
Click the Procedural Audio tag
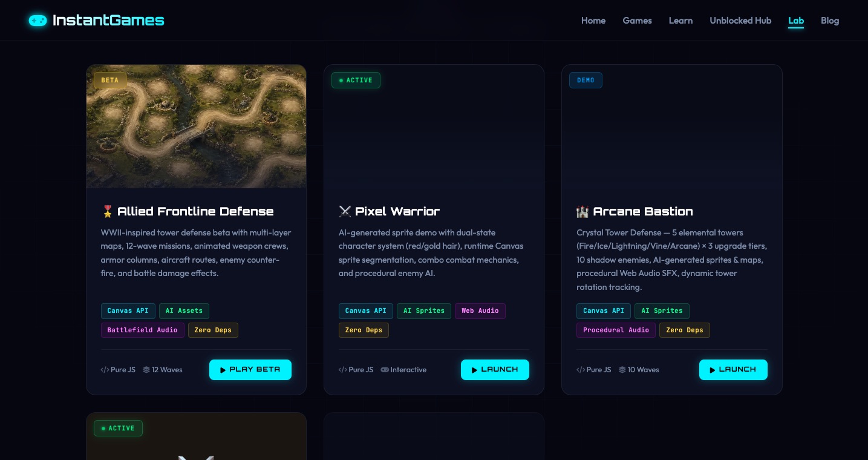[616, 330]
